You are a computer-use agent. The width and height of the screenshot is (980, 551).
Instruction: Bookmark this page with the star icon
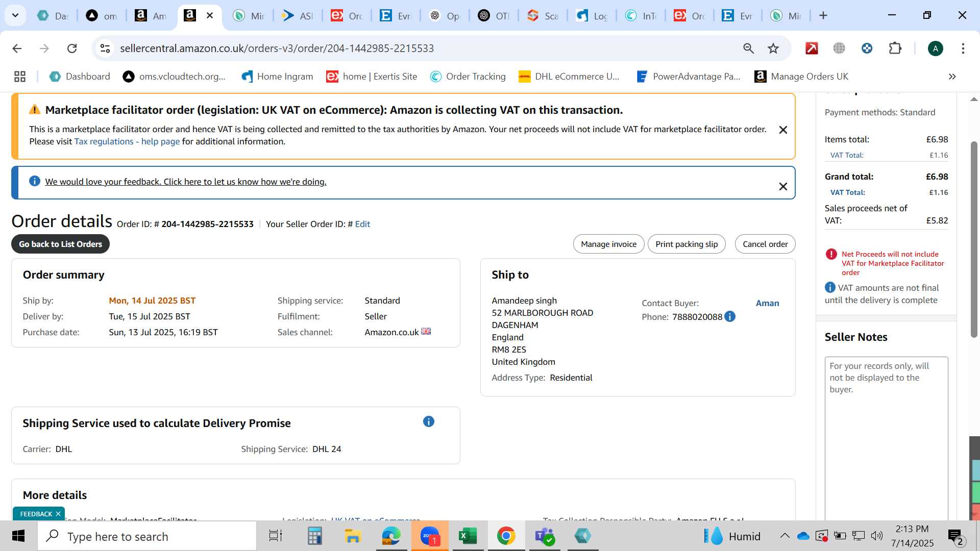pos(773,48)
